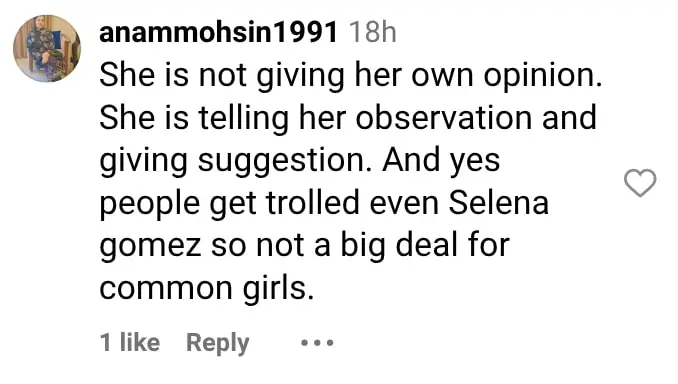
Task: Select the text 'giving suggestion. And yes'
Action: 300,162
